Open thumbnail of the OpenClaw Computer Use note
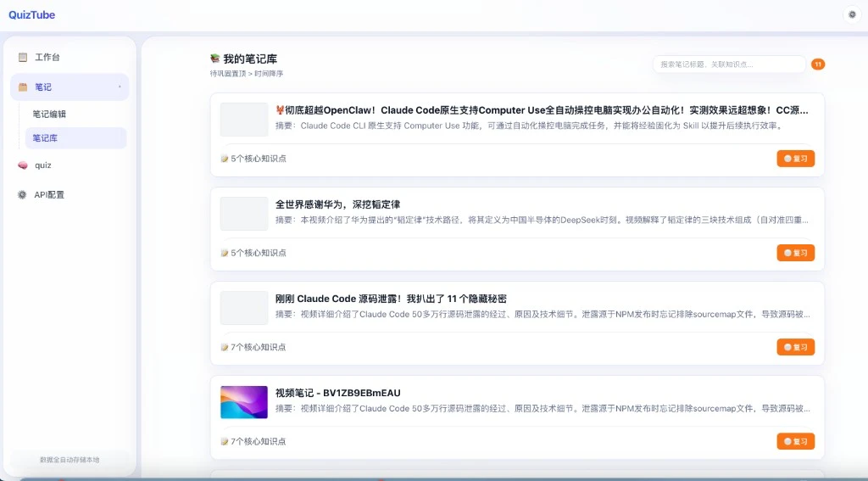 [x=244, y=119]
